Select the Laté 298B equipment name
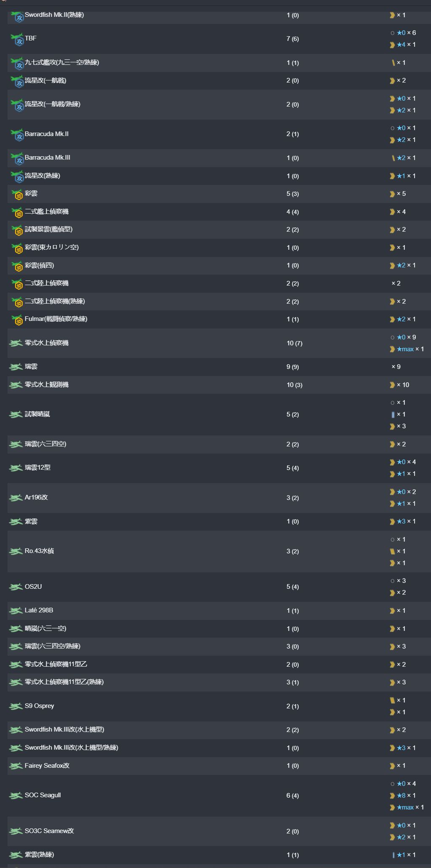 tap(39, 610)
